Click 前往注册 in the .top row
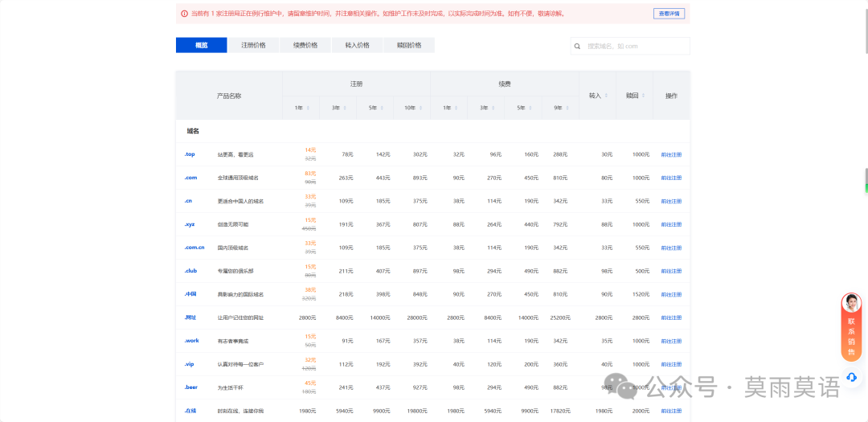This screenshot has width=868, height=422. coord(671,154)
